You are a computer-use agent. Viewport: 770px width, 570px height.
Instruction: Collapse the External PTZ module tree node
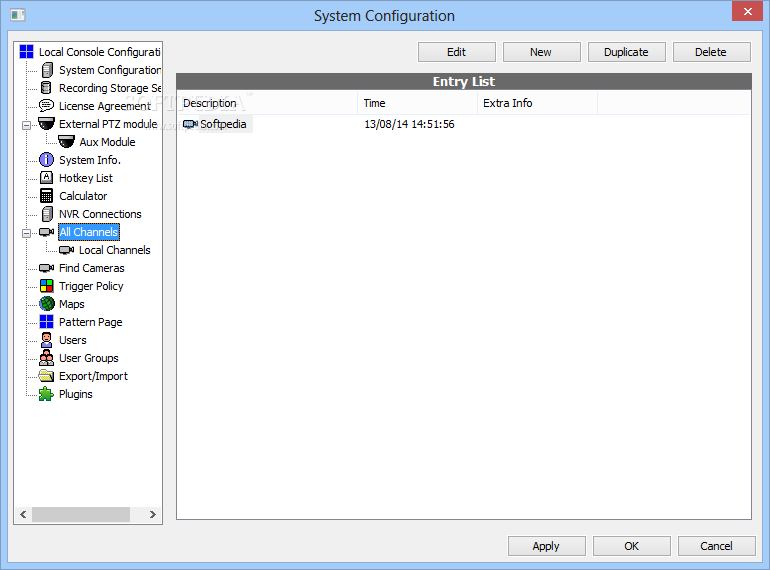[27, 126]
